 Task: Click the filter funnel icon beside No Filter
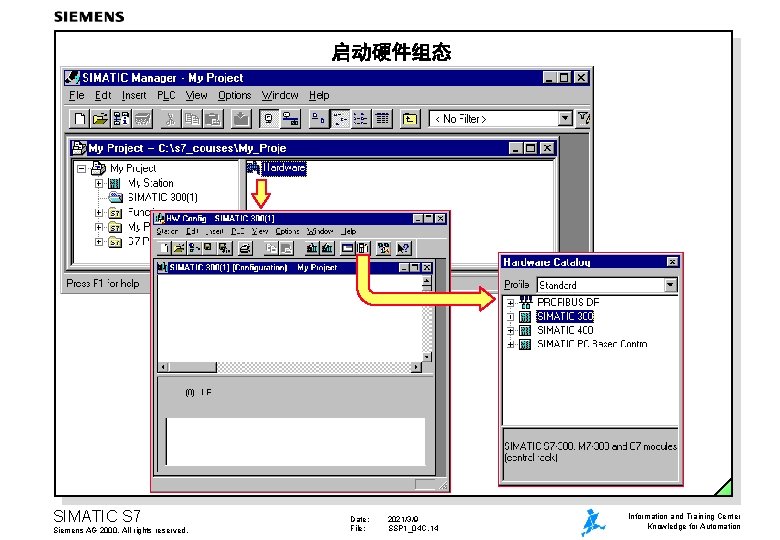[x=583, y=119]
